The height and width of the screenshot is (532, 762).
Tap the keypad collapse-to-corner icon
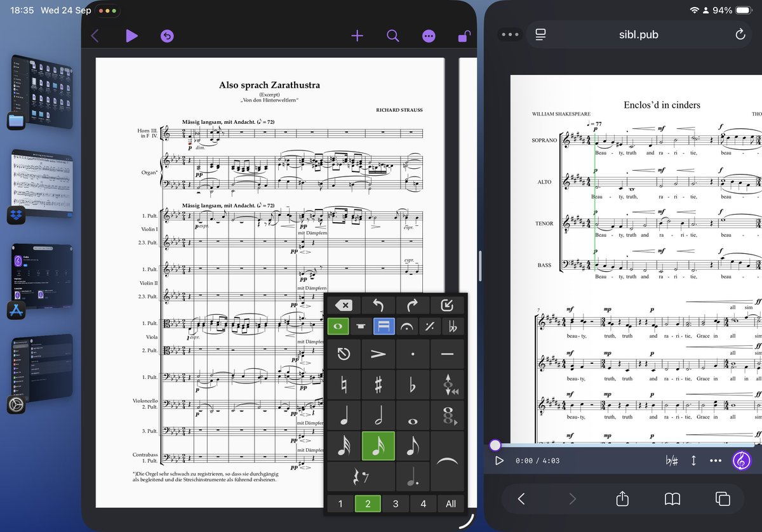coord(447,305)
